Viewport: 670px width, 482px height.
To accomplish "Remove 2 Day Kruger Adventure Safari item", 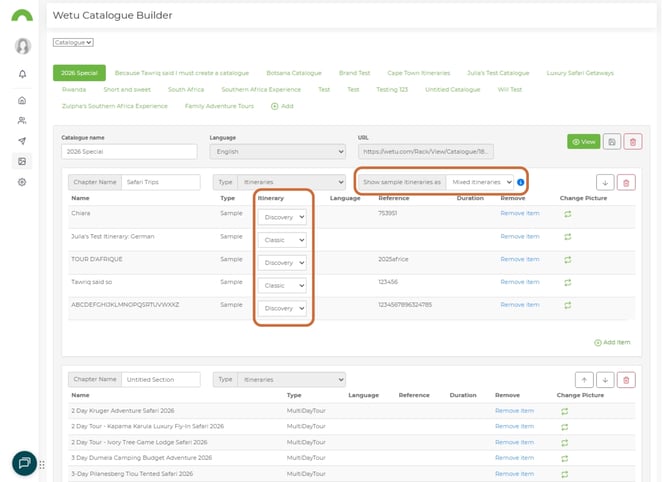I will 514,411.
